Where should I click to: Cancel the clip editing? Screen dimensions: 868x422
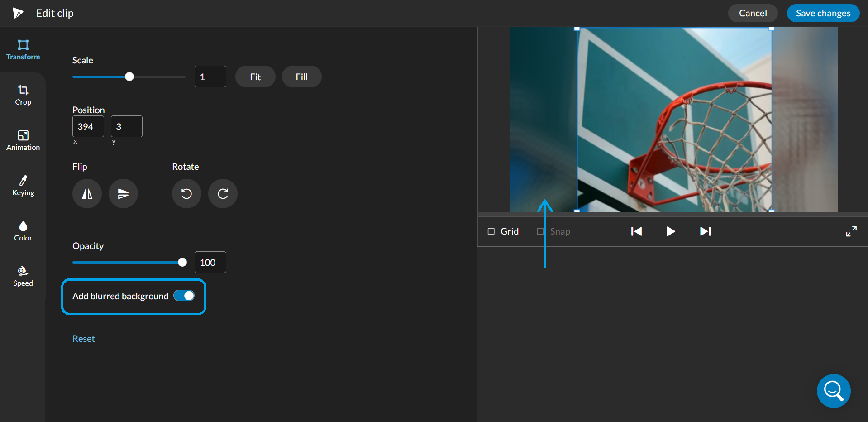tap(753, 13)
